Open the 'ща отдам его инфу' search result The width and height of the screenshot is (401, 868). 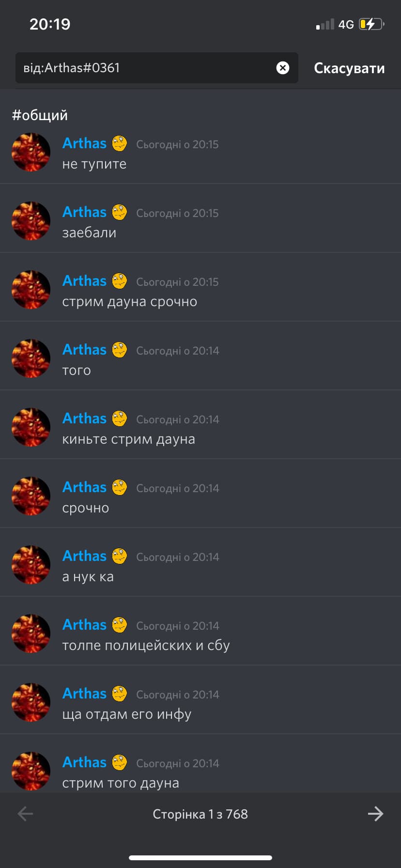pyautogui.click(x=200, y=700)
